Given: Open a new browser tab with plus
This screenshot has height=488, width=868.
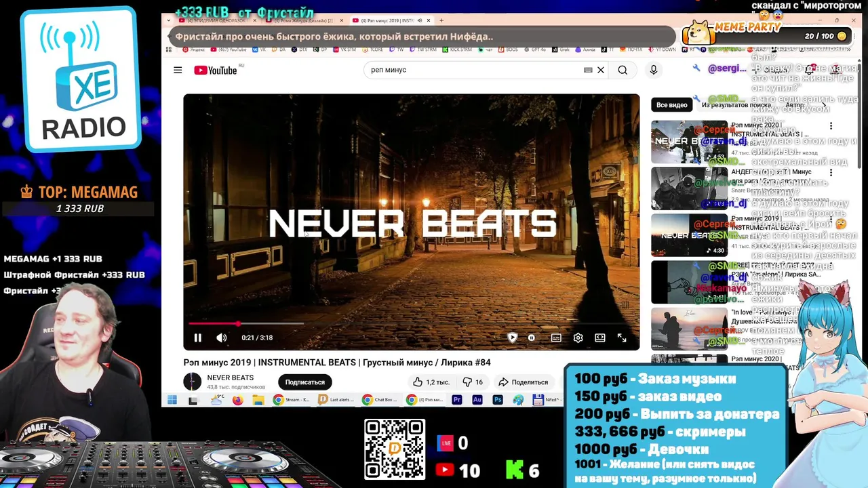Looking at the screenshot, I should (441, 20).
